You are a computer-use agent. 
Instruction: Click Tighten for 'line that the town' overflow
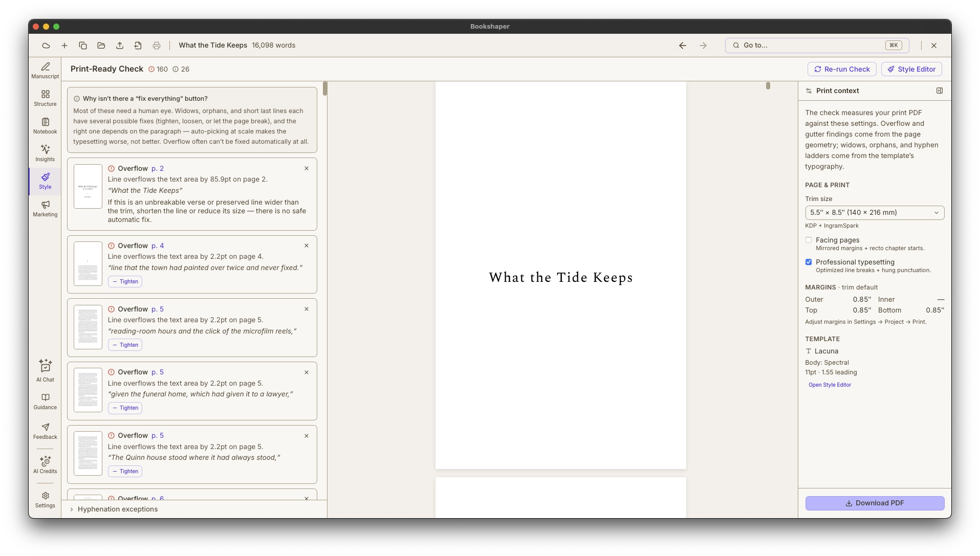[125, 281]
